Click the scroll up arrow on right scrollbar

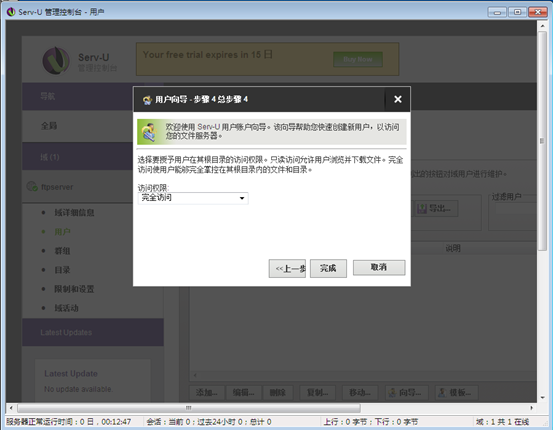click(542, 26)
